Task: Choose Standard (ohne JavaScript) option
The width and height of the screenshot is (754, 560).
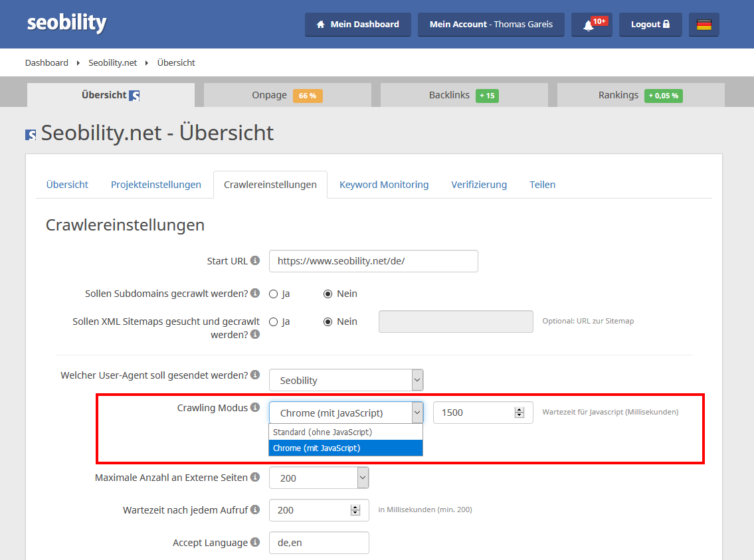Action: [x=345, y=432]
